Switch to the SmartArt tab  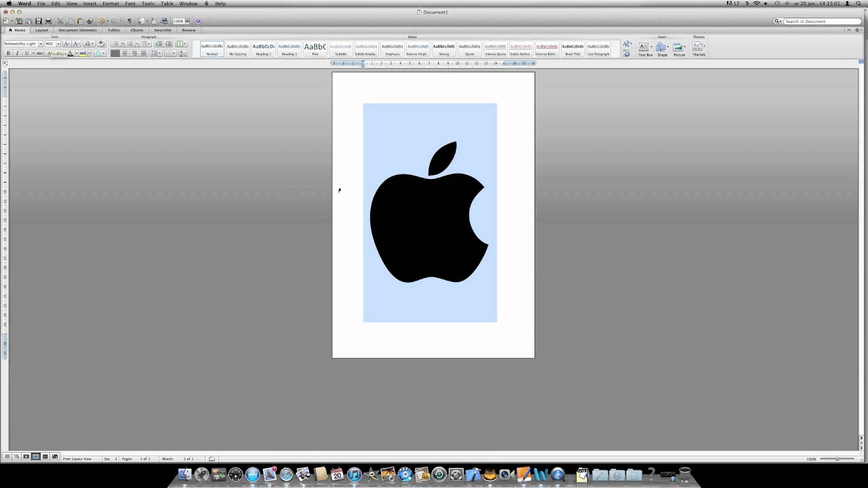tap(162, 30)
